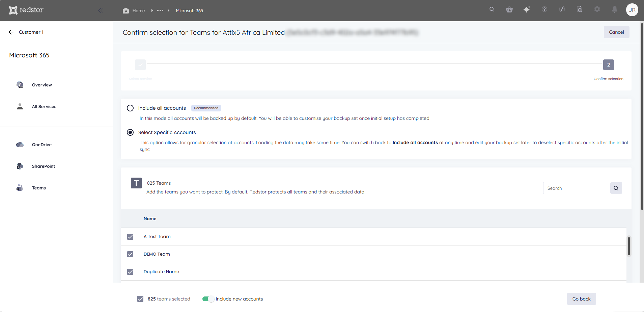The image size is (644, 312).
Task: Open Teams in sidebar
Action: [39, 188]
